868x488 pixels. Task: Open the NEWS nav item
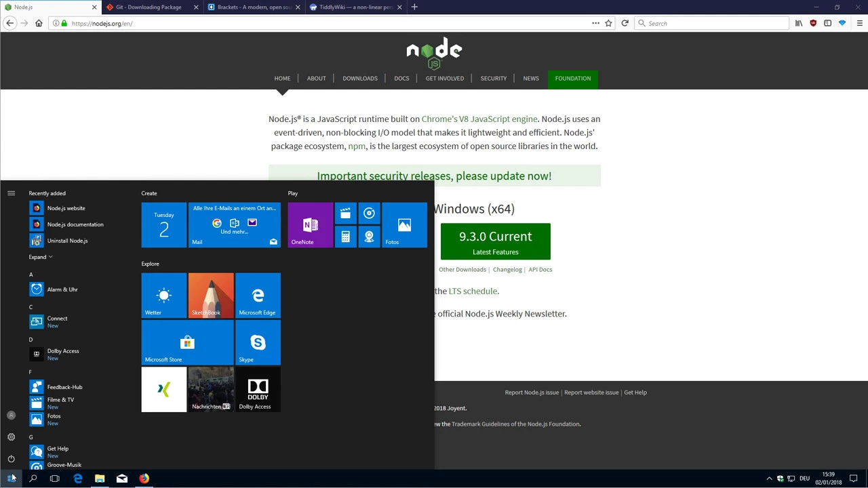tap(531, 78)
